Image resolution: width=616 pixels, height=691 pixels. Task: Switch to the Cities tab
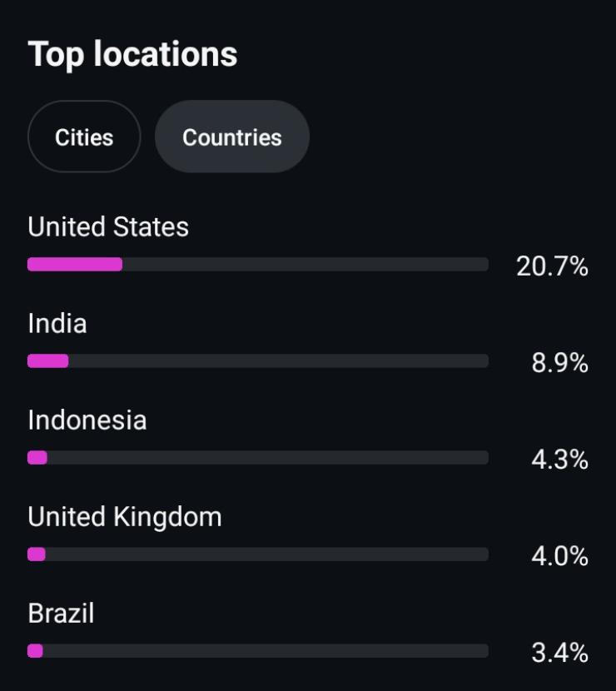click(x=84, y=137)
